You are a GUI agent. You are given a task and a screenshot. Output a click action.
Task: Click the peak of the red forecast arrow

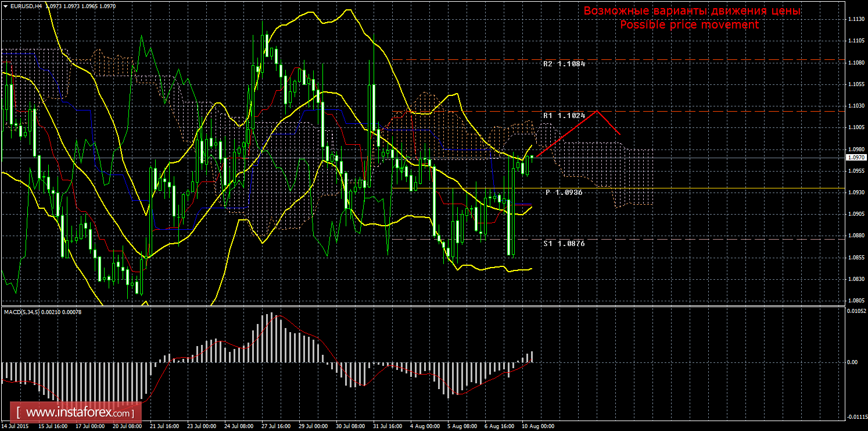point(597,111)
